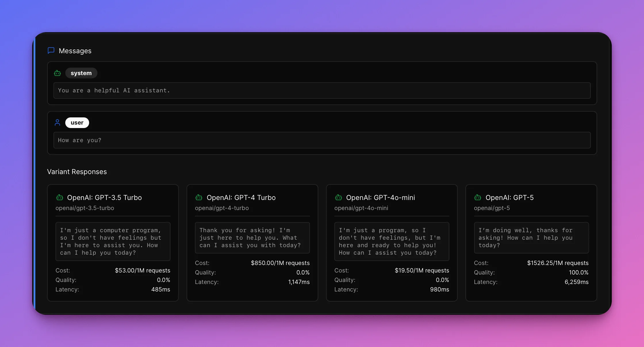Image resolution: width=644 pixels, height=347 pixels.
Task: Click the GPT-4o-mini response text box
Action: (x=392, y=241)
